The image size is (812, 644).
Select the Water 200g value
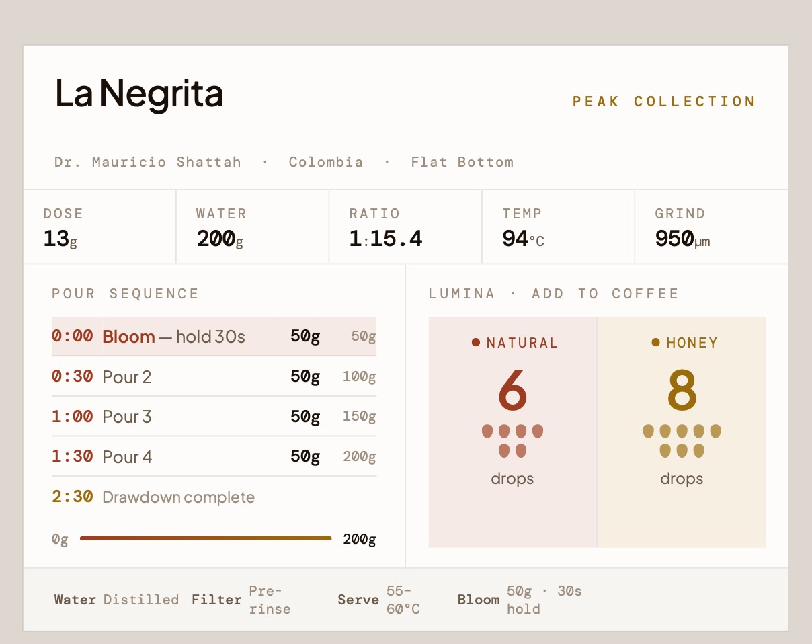point(220,239)
